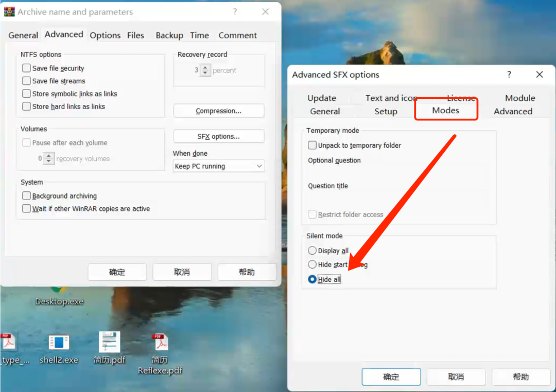Toggle Restrict folder access checkbox
The width and height of the screenshot is (556, 392).
(x=312, y=214)
